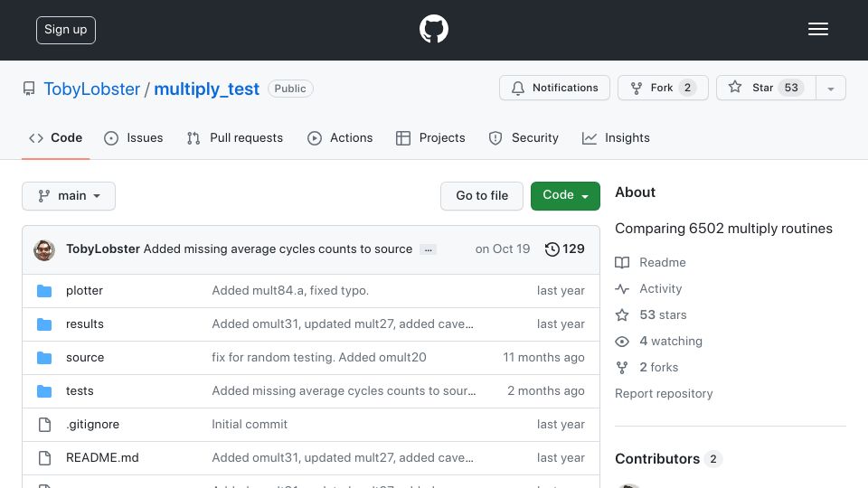Open the Insights tab

click(616, 137)
